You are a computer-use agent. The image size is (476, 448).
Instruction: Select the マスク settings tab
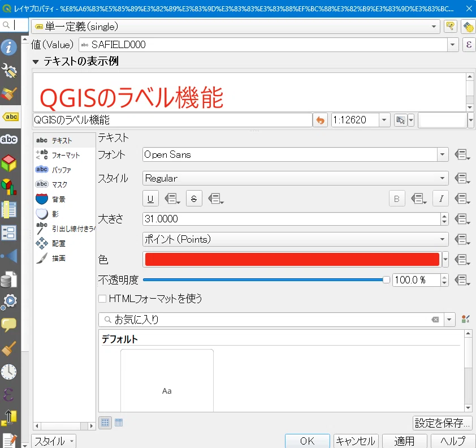[x=64, y=184]
